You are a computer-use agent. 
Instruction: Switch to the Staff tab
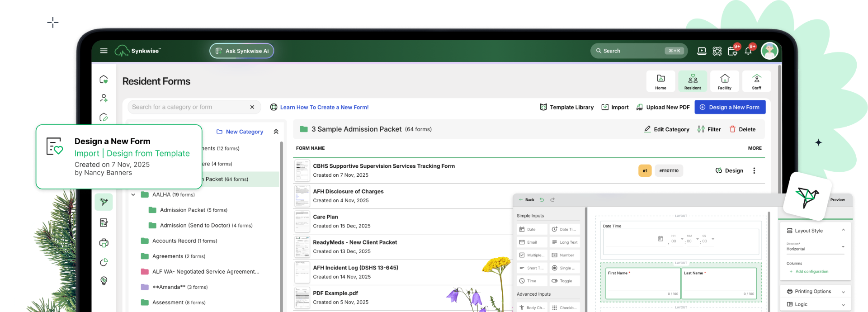[x=757, y=81]
